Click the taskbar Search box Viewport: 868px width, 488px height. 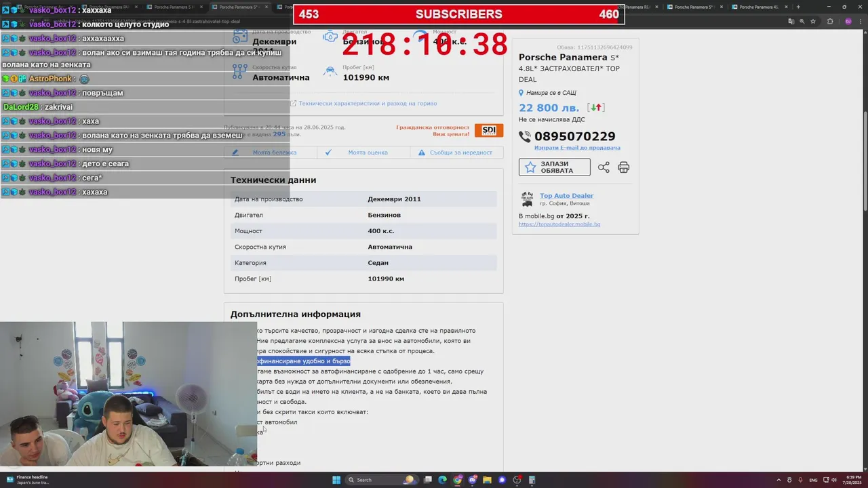(x=381, y=480)
